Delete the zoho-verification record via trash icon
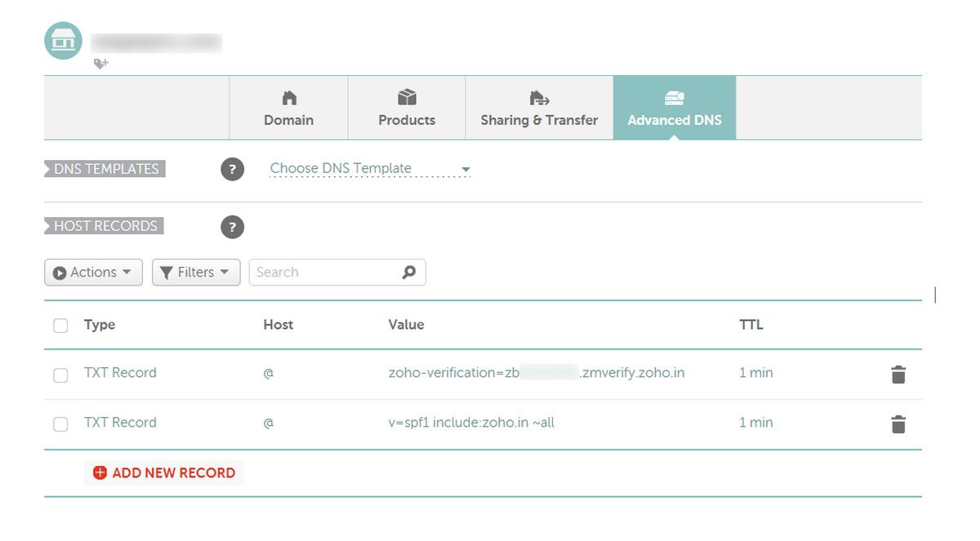Screen dimensions: 980x541 point(898,375)
